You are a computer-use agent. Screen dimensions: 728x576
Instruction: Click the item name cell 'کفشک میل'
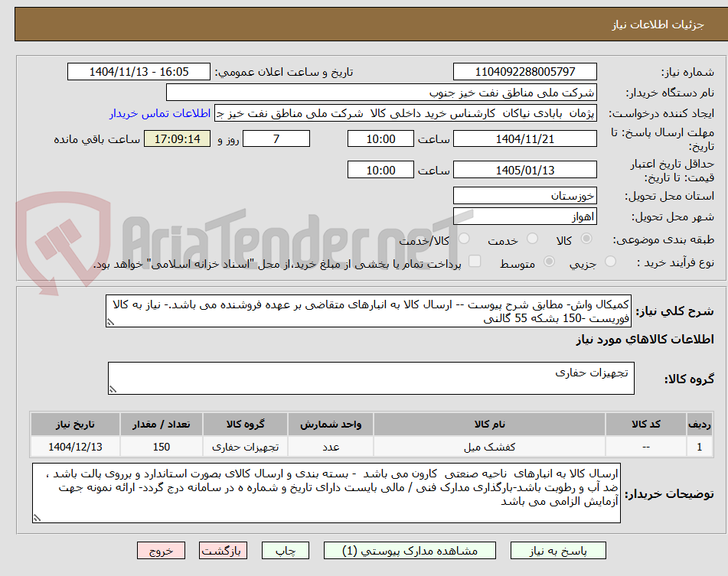(489, 447)
